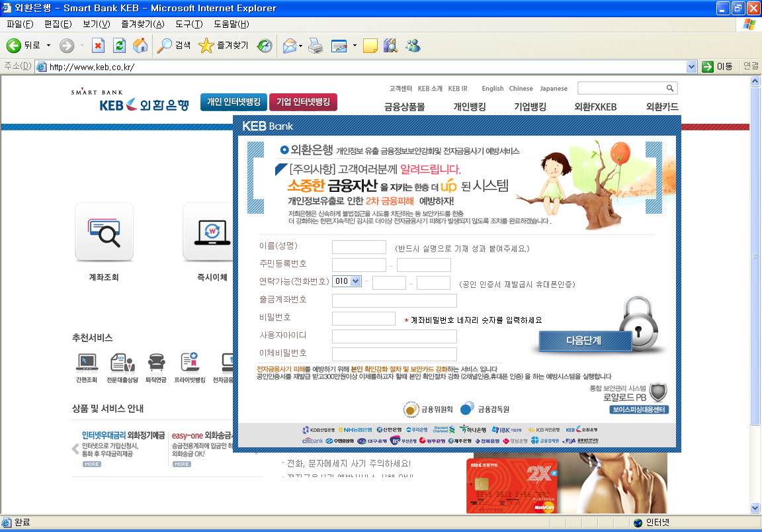Open the 프라이빗뱅킹 service icon
Screen dimensions: 762x532
pos(190,363)
